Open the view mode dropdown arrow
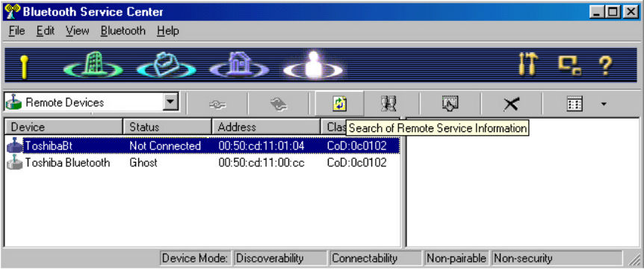Image resolution: width=644 pixels, height=270 pixels. [604, 104]
